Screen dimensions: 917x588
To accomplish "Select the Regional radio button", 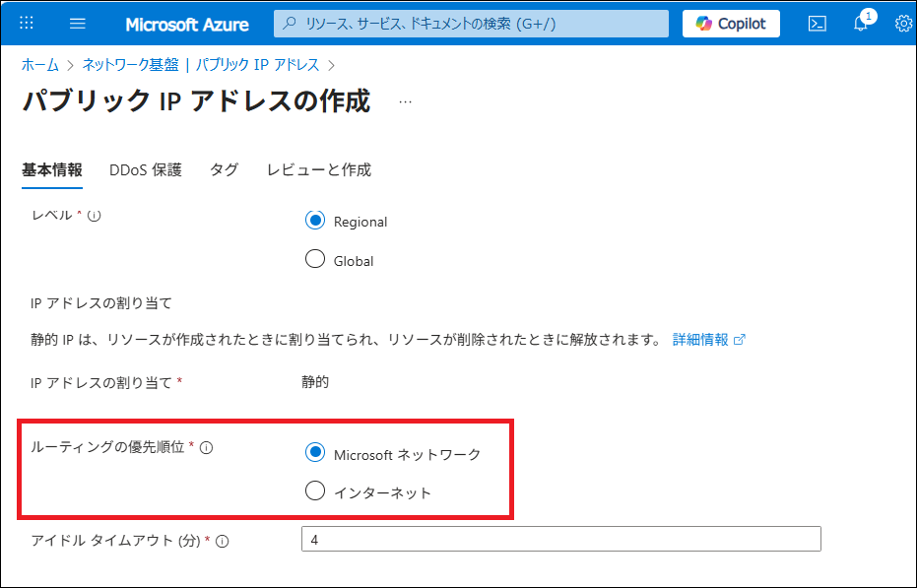I will 315,221.
